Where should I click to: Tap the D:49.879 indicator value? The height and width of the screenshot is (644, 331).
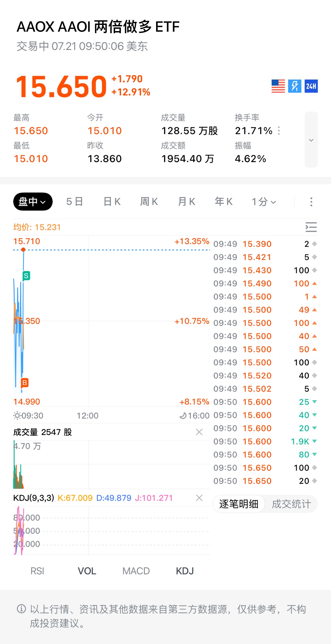114,498
